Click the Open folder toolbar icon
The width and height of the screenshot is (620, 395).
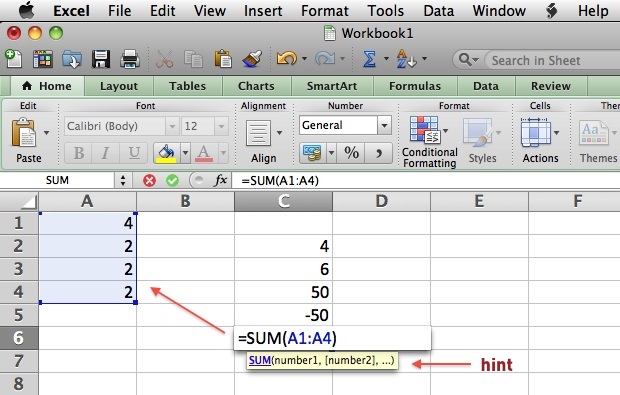tap(72, 59)
